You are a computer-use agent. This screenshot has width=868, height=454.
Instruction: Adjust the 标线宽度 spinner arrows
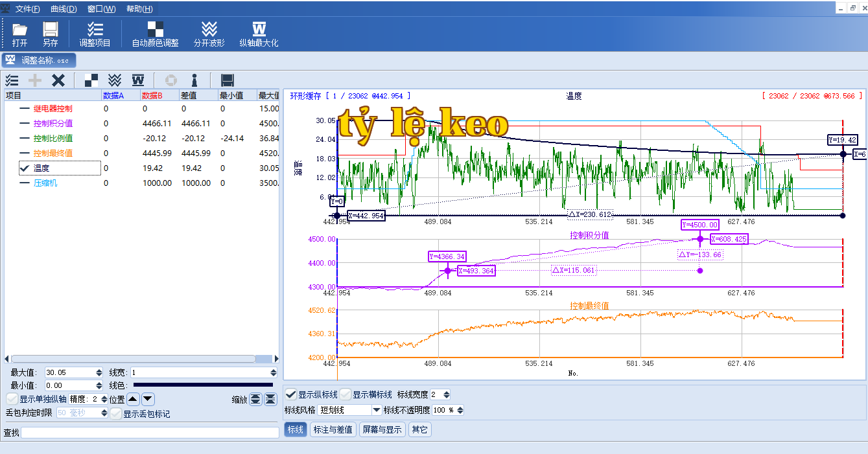click(447, 394)
